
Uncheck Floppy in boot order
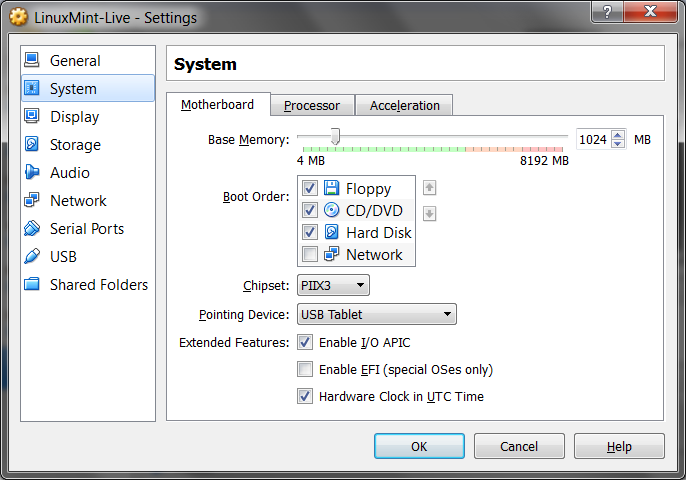click(310, 188)
